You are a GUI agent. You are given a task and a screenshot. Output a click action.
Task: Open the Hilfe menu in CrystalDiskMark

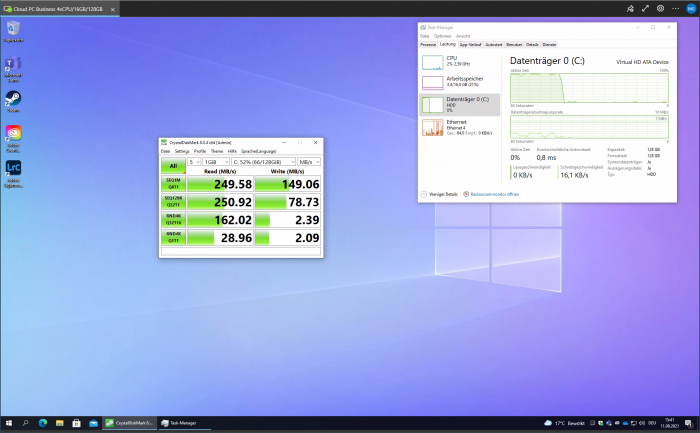click(232, 151)
